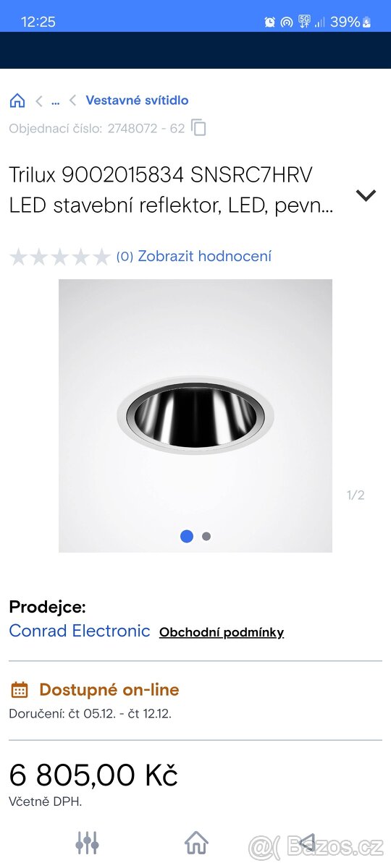Viewport: 391px width, 868px height.
Task: Tap the sliders filter icon at bottom
Action: pos(87,843)
